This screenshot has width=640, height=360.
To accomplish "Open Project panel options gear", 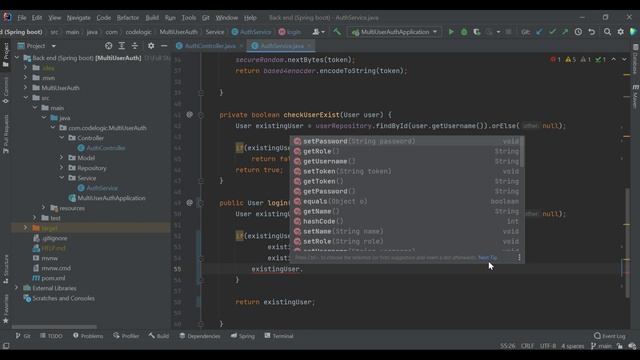I will click(x=151, y=46).
